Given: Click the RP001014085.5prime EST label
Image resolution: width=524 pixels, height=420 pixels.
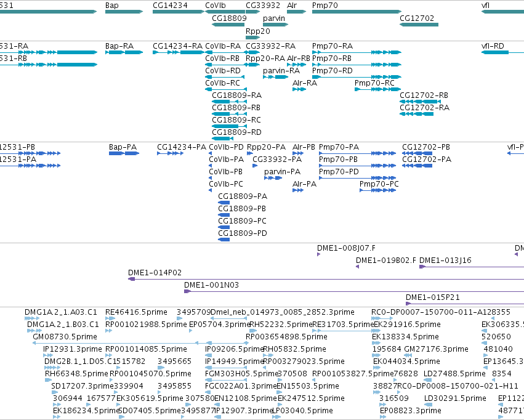Looking at the screenshot, I should click(x=146, y=349).
